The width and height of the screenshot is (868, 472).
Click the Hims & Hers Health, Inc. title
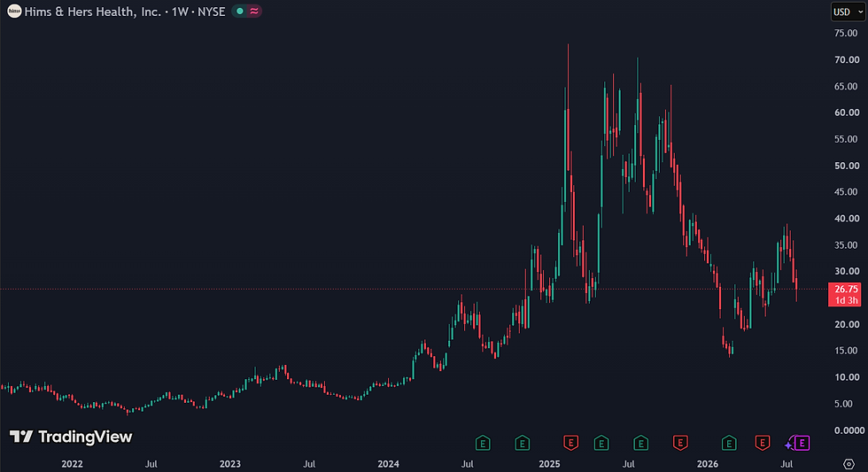tap(92, 12)
